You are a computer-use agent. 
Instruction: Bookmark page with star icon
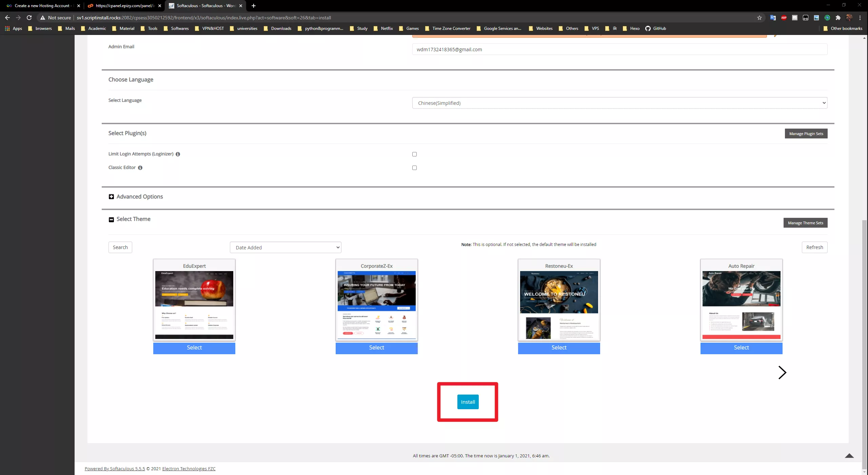point(759,18)
